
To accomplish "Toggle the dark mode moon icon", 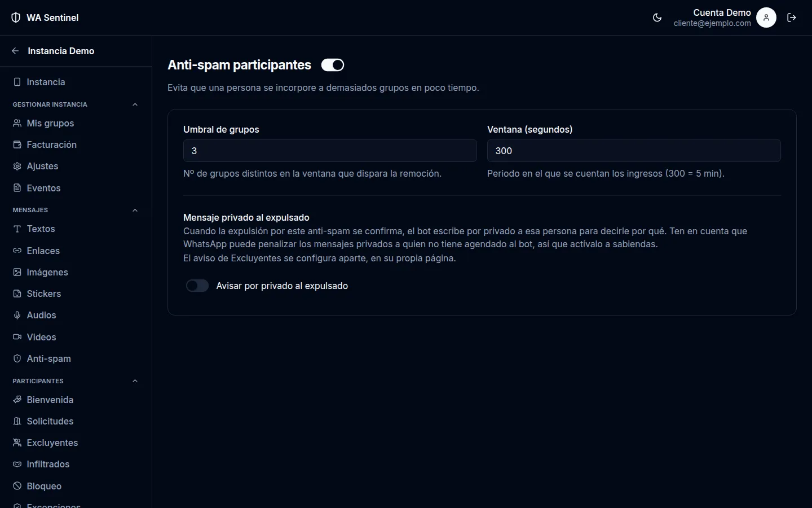I will (657, 17).
